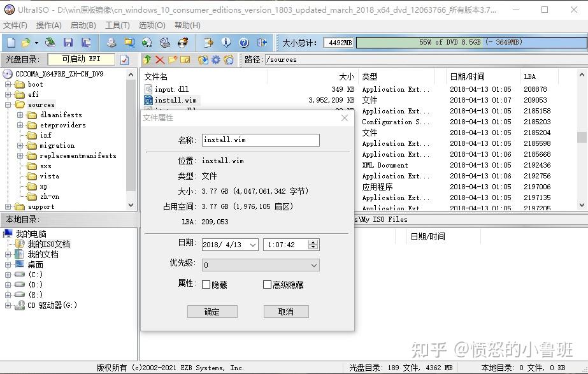The height and width of the screenshot is (374, 588).
Task: Click the UltraISO disc icon in title bar
Action: (9, 10)
